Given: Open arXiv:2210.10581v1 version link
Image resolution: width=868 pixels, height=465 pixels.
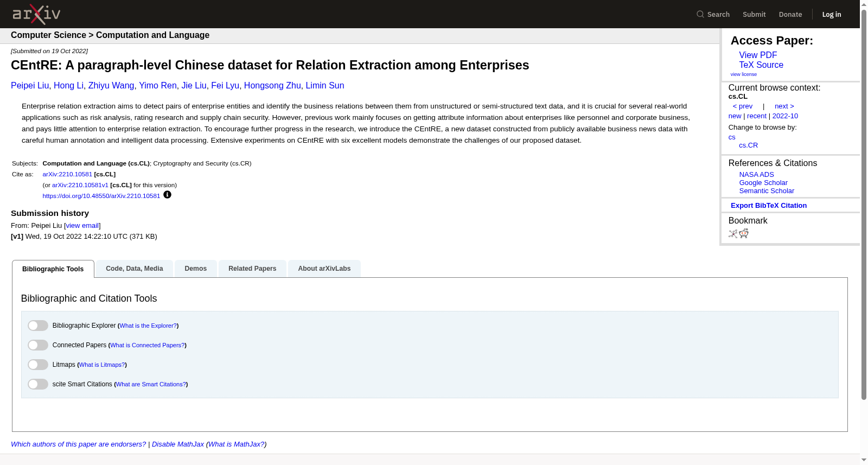Looking at the screenshot, I should [x=80, y=186].
